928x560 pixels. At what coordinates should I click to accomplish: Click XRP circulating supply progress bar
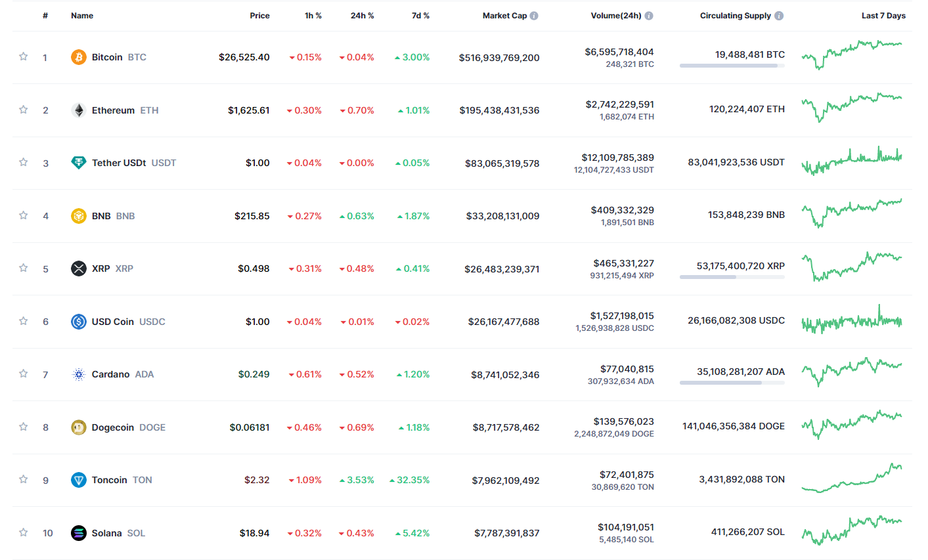[732, 277]
